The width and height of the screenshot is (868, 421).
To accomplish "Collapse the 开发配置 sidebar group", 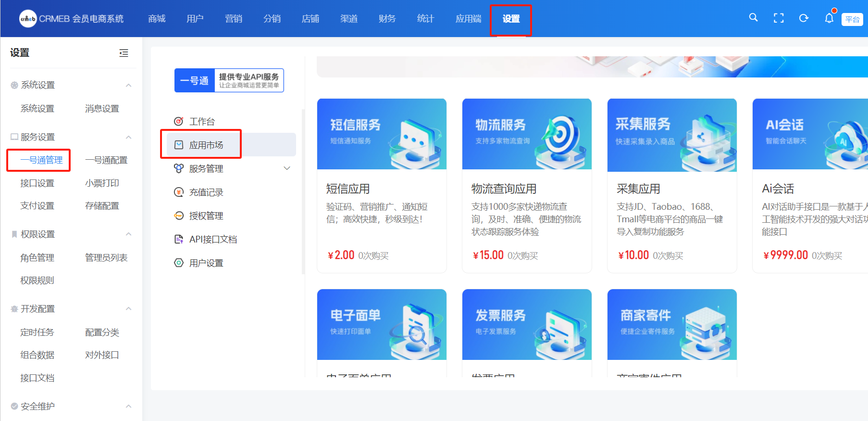I will click(128, 309).
